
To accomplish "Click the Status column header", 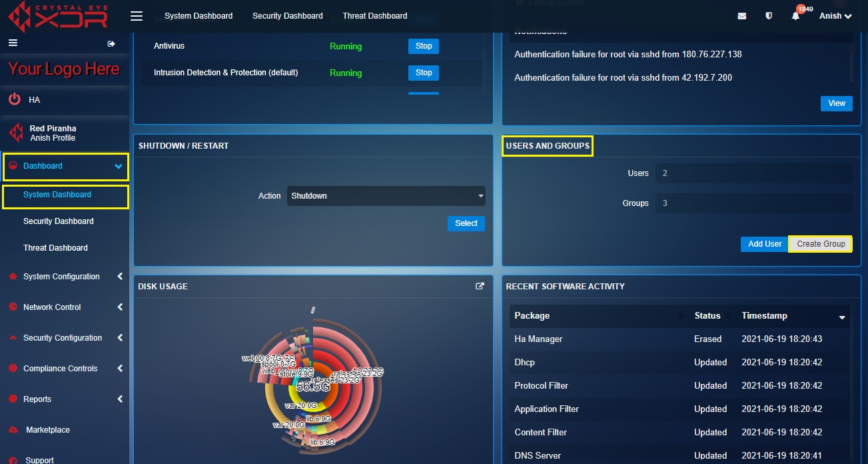I will pos(707,316).
